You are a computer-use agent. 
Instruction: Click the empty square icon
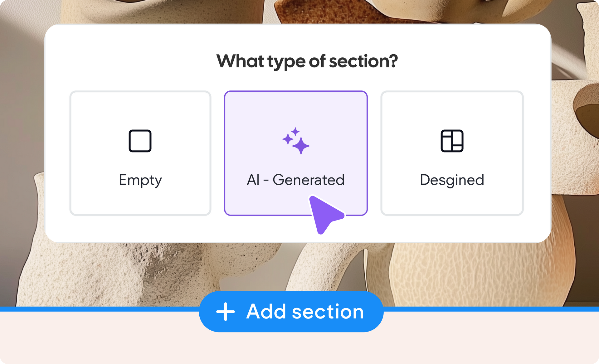pos(140,141)
